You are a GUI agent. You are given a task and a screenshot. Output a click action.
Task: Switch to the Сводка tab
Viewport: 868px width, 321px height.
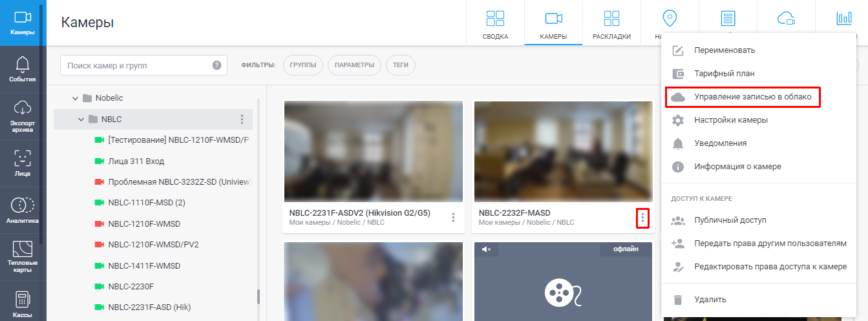pos(495,23)
